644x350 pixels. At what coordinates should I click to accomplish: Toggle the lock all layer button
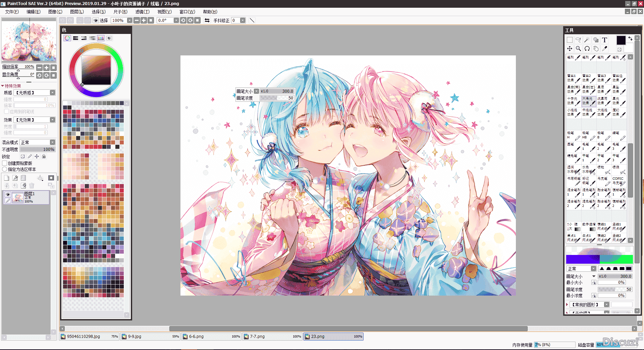click(44, 157)
